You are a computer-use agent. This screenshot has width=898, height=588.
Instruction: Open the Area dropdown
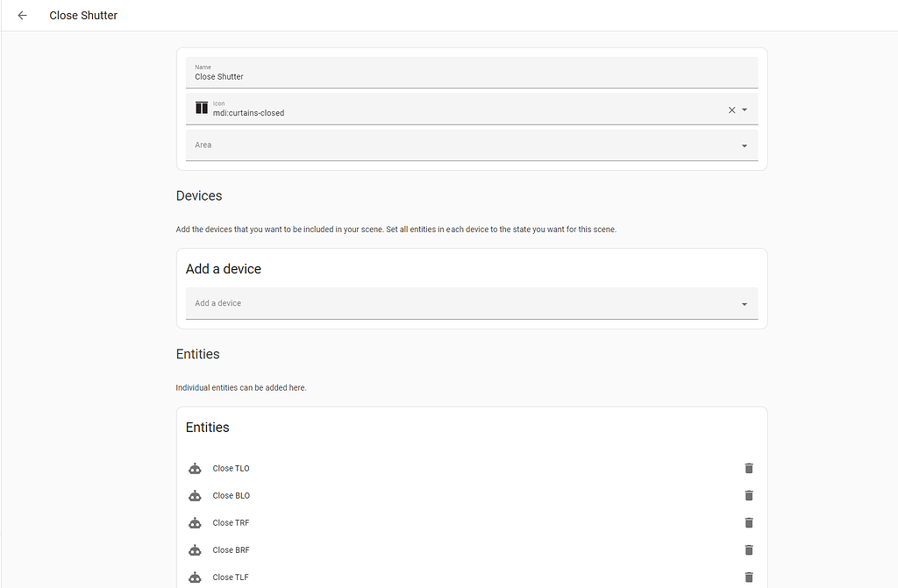pyautogui.click(x=743, y=145)
